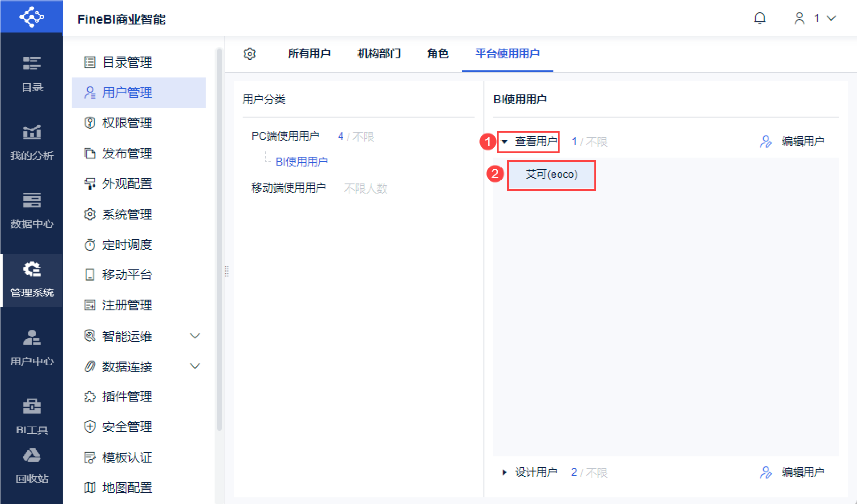Collapse the 查看用户 section triangle
Screen dimensions: 857x504
tap(504, 142)
